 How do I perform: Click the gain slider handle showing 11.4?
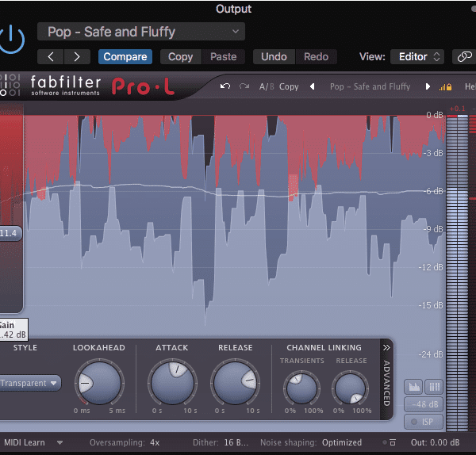(x=10, y=233)
